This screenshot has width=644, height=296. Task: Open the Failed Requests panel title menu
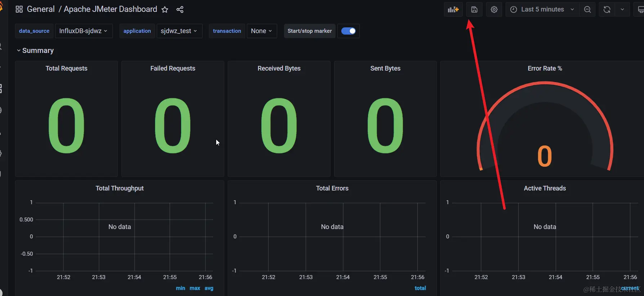point(173,68)
